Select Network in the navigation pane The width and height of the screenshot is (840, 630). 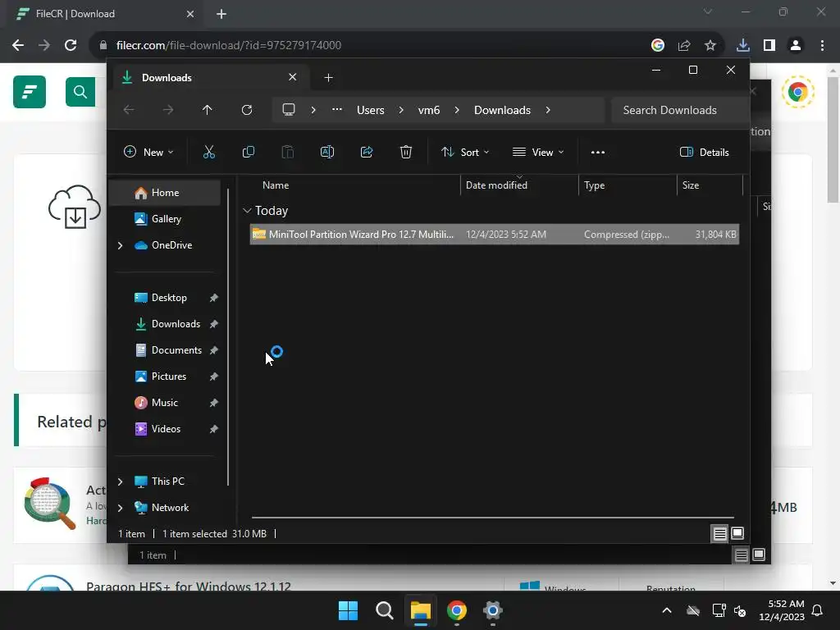point(170,507)
